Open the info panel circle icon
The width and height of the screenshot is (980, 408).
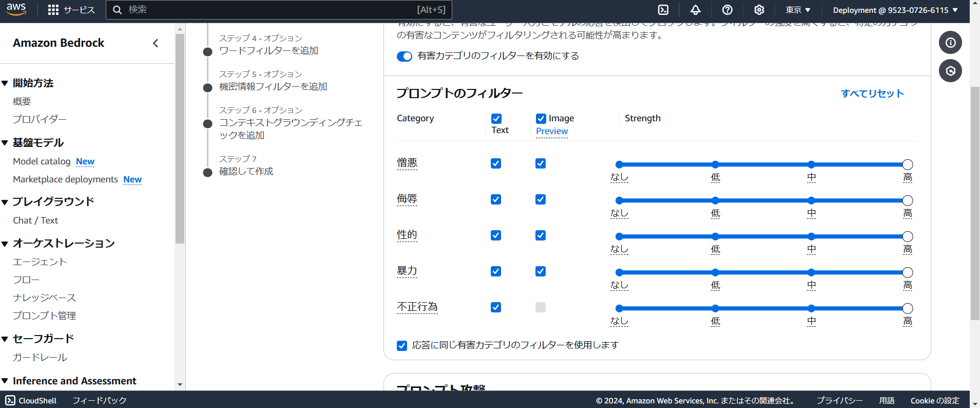point(950,43)
